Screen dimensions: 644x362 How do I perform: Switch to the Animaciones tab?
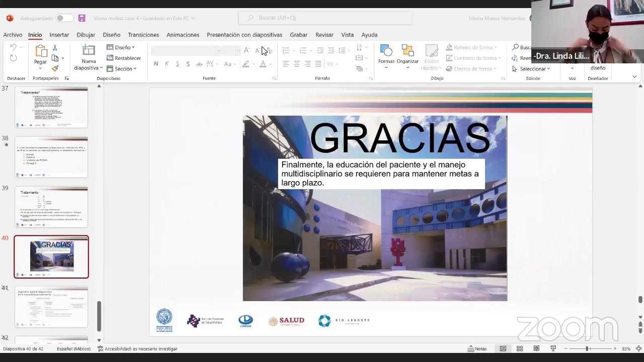pos(183,35)
